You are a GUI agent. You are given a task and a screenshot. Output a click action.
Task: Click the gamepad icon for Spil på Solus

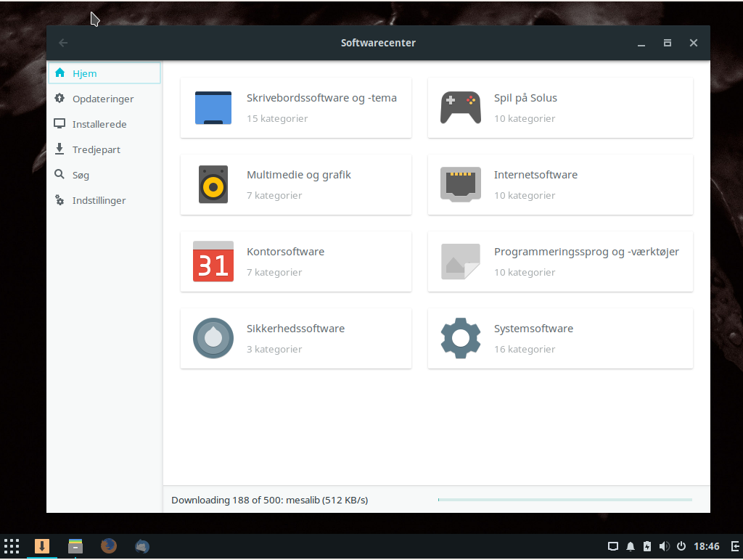[461, 108]
